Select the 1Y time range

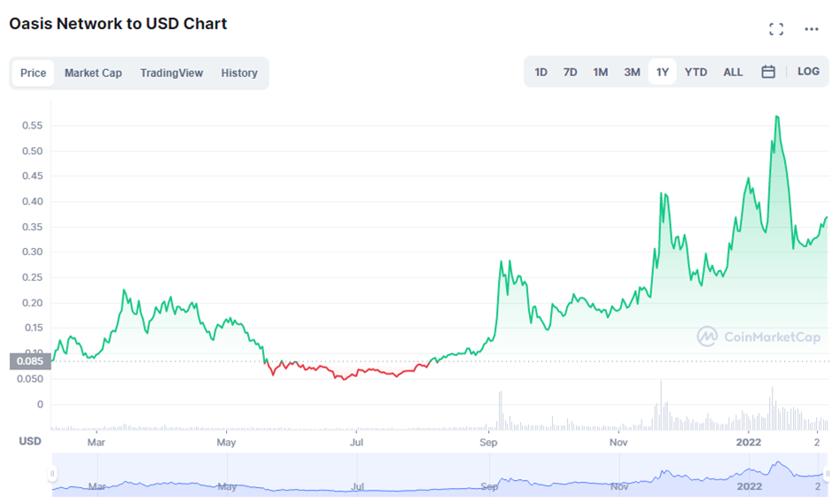662,72
